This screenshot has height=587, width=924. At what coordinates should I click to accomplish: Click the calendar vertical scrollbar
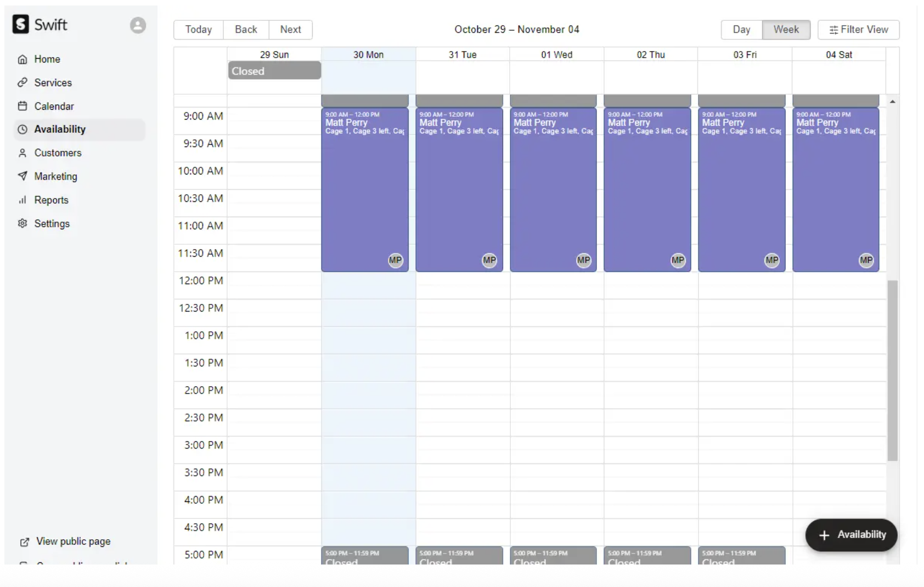(893, 370)
